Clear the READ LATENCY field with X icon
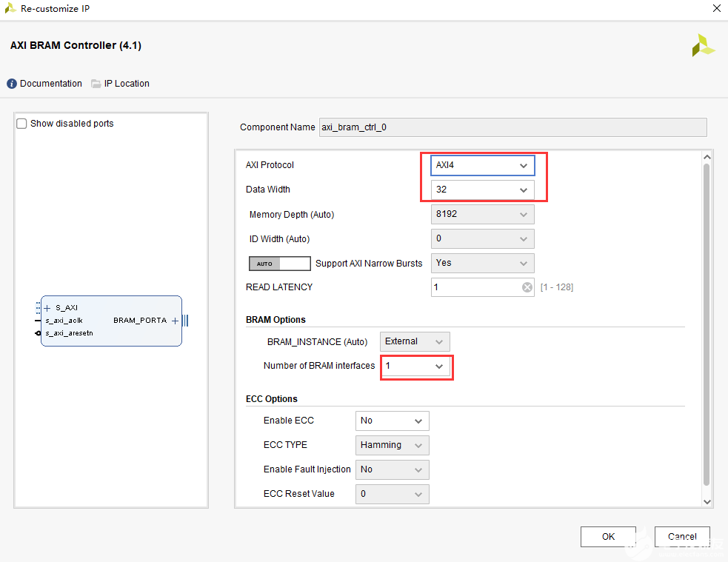The height and width of the screenshot is (562, 728). click(x=527, y=287)
